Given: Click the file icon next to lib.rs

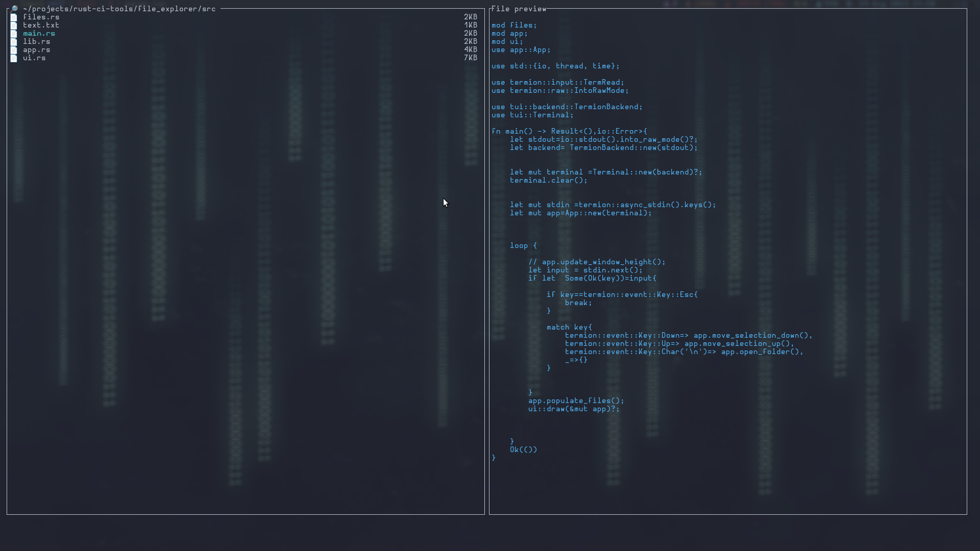Looking at the screenshot, I should point(14,42).
